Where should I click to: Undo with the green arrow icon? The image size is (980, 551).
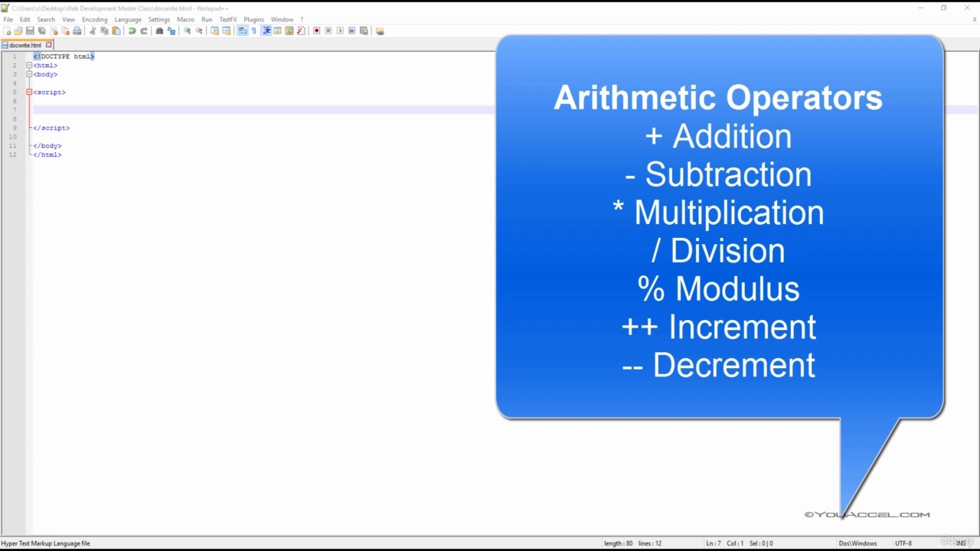coord(132,31)
